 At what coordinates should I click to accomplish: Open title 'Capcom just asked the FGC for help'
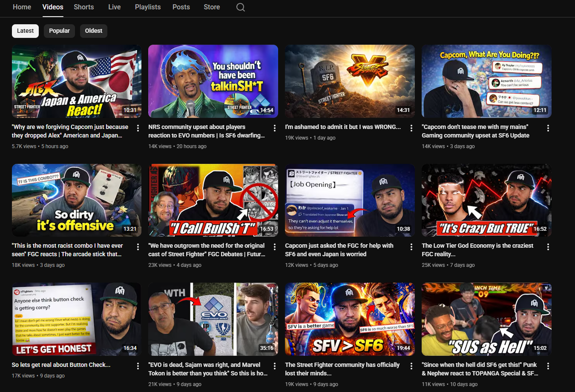[x=339, y=250]
